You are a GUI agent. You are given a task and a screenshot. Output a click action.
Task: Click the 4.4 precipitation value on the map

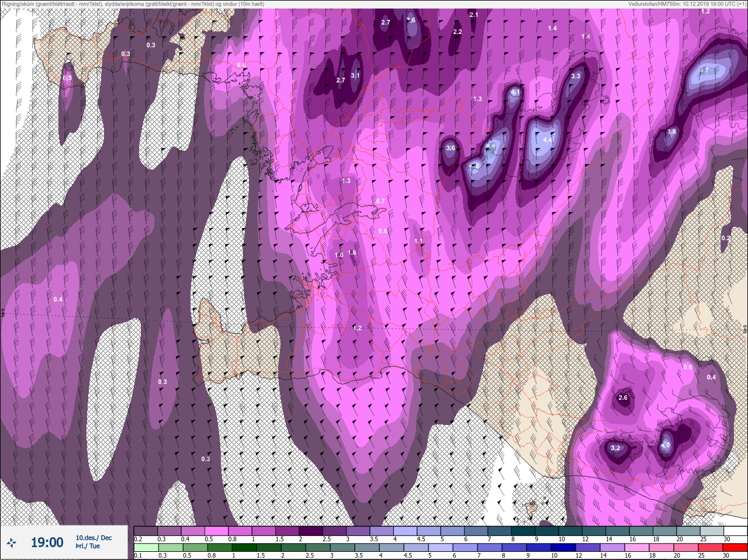point(548,140)
